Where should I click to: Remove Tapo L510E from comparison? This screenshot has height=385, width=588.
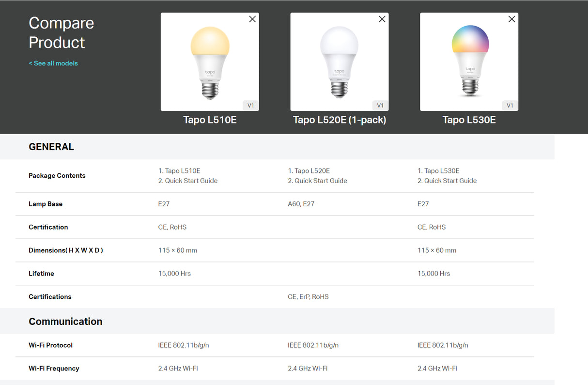[x=252, y=19]
